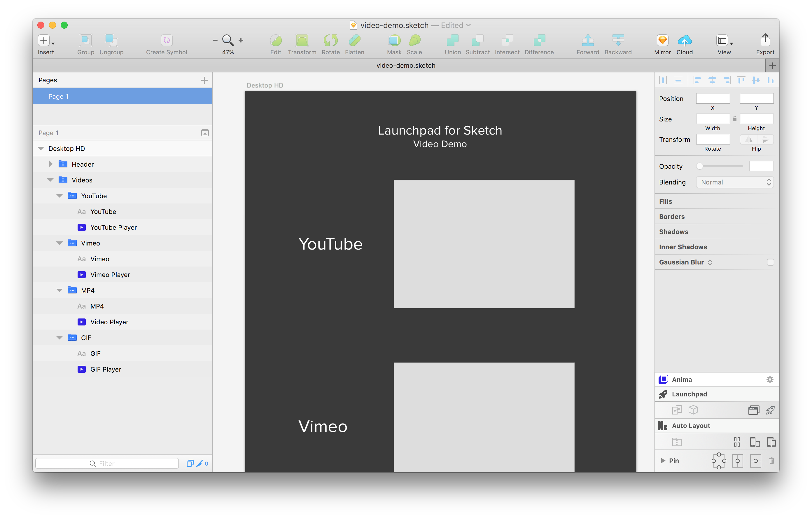
Task: Toggle the pages list collapse button
Action: coord(205,133)
